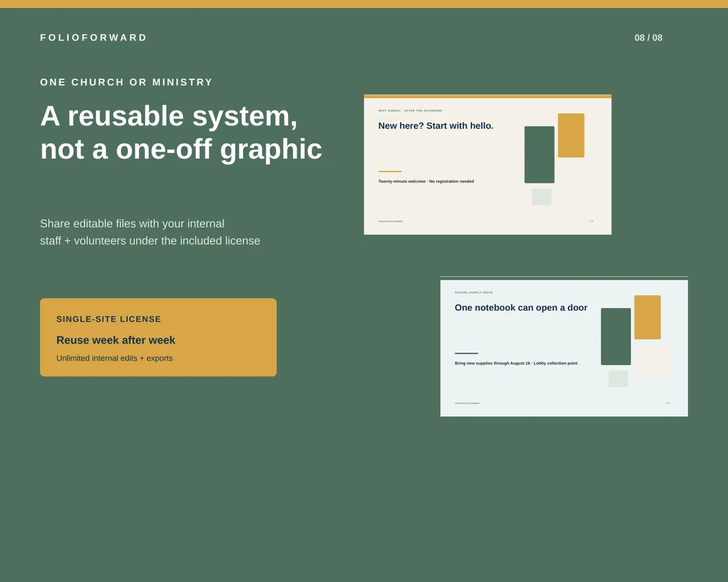Click the "Share editable files" paragraph
Viewport: 728px width, 582px height.
click(x=150, y=232)
